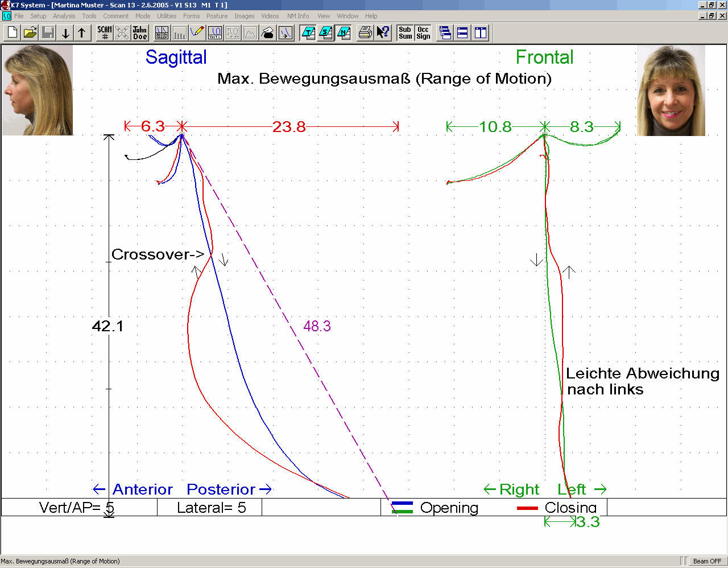Open the Posture menu
Image resolution: width=728 pixels, height=568 pixels.
[x=217, y=16]
